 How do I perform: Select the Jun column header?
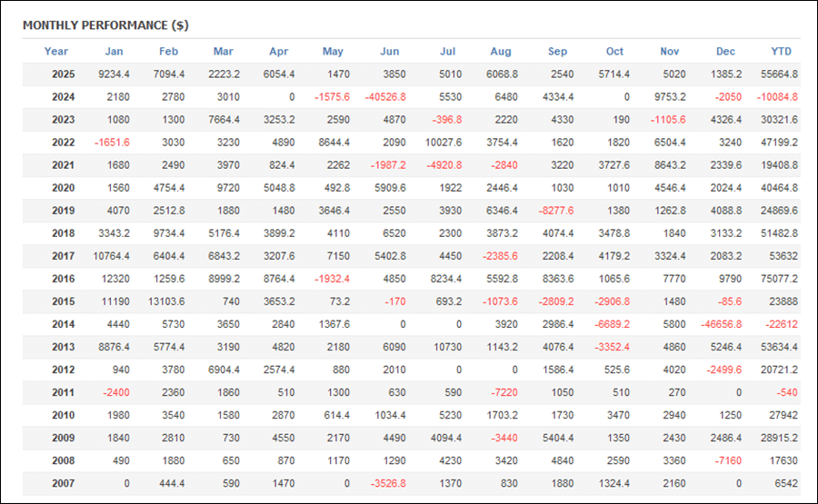click(390, 52)
